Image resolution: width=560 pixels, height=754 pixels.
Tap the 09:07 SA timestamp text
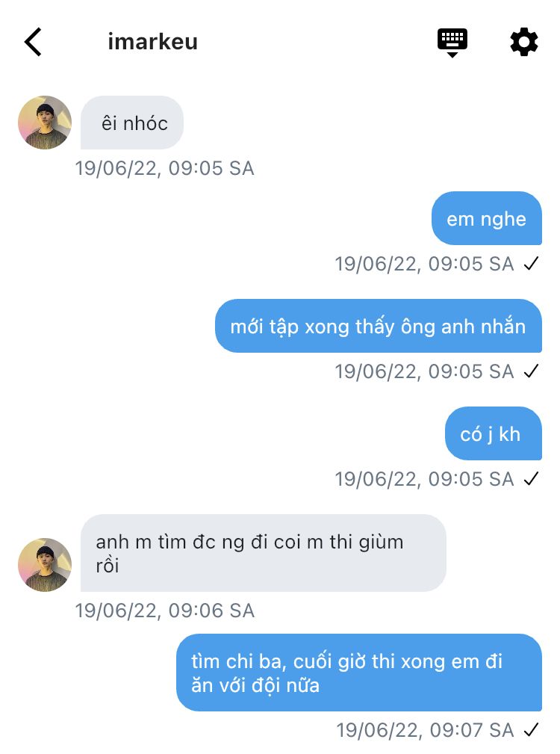coord(425,730)
